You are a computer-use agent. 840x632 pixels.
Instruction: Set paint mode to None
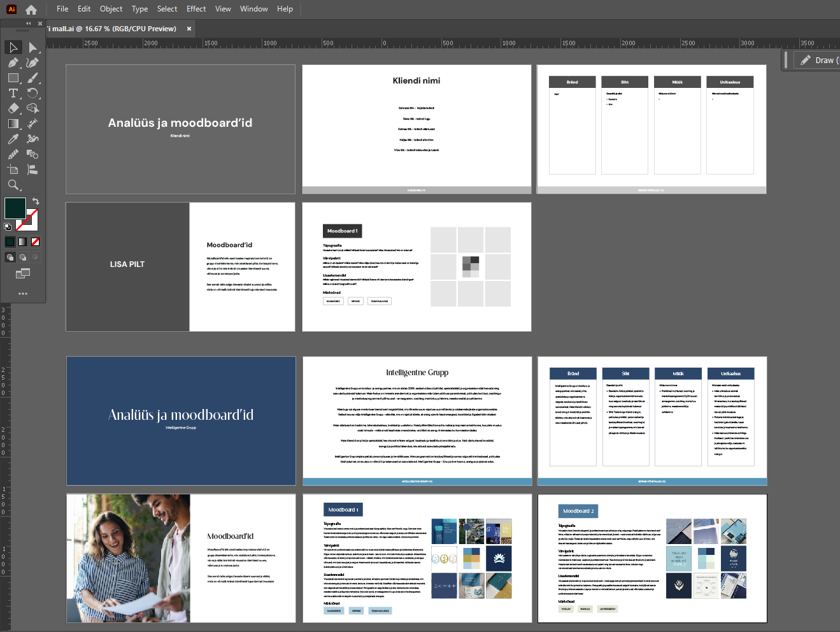[x=36, y=241]
